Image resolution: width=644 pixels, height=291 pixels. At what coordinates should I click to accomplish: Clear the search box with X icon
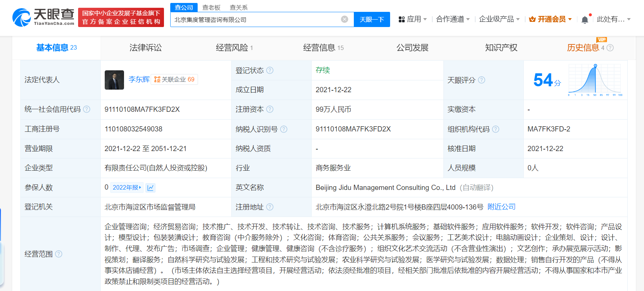345,19
